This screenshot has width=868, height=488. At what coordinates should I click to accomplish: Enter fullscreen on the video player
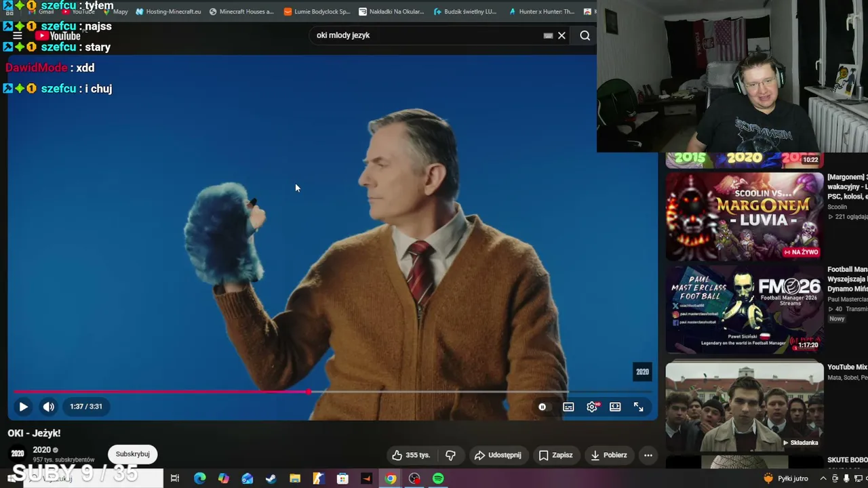click(x=639, y=407)
